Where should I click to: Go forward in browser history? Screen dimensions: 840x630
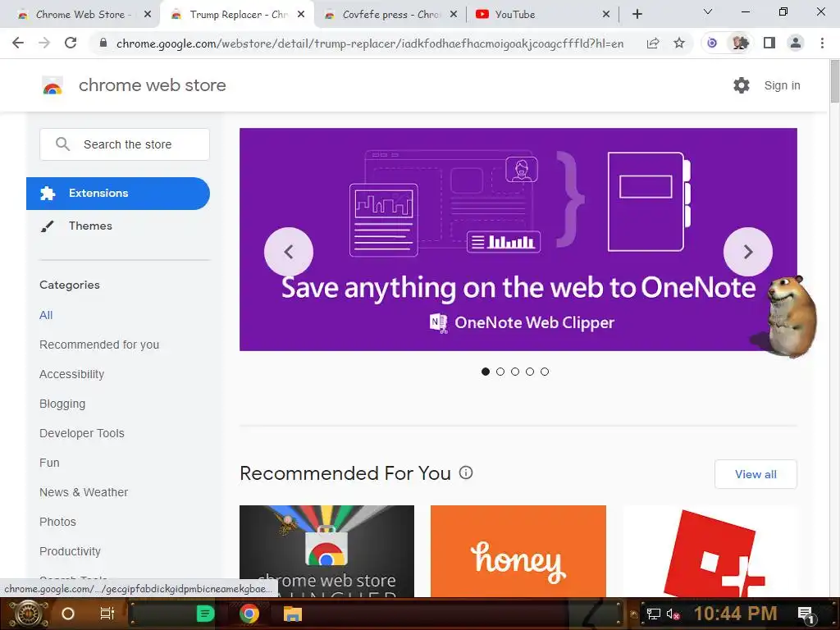coord(44,43)
